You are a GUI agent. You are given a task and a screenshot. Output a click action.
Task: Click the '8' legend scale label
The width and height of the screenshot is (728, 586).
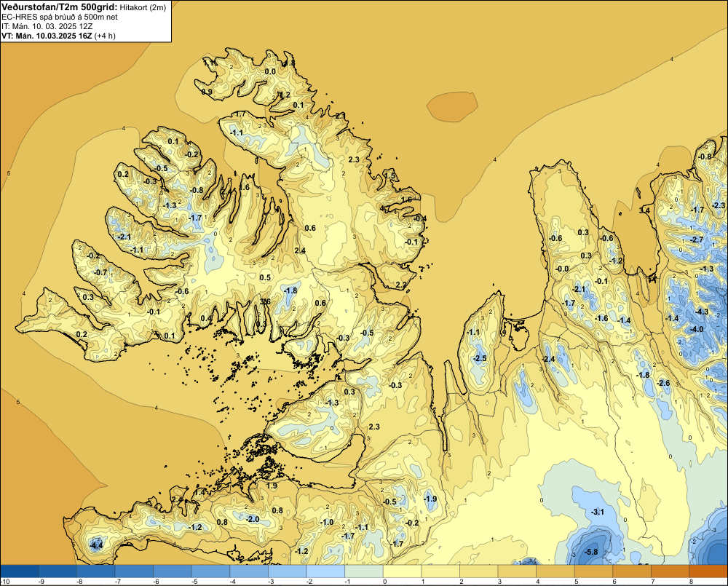coord(691,582)
